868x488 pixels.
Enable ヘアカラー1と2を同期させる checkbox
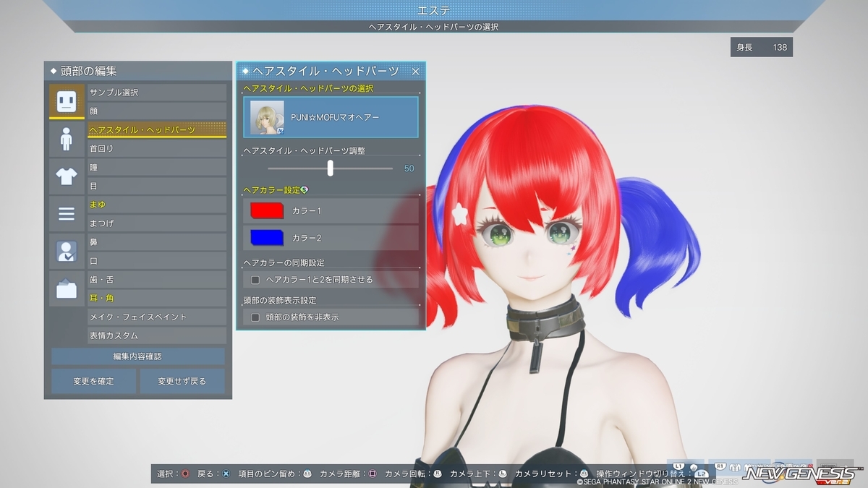(x=255, y=280)
